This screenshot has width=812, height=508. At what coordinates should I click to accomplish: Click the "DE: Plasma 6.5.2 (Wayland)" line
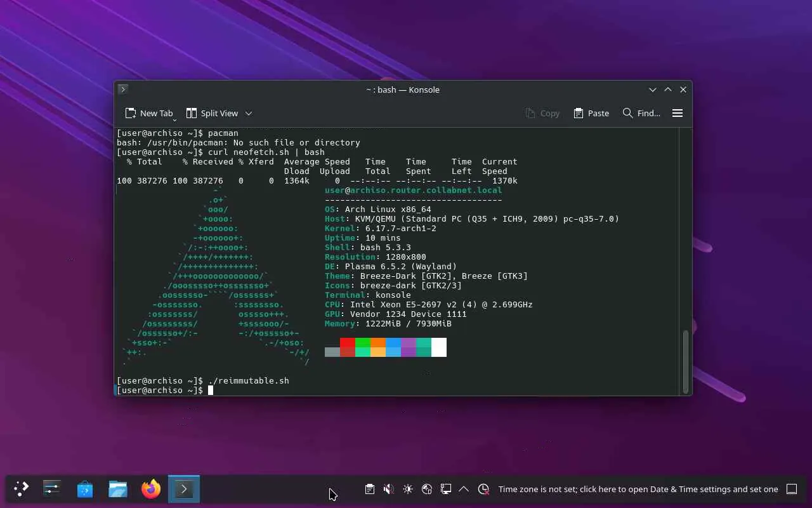[391, 266]
